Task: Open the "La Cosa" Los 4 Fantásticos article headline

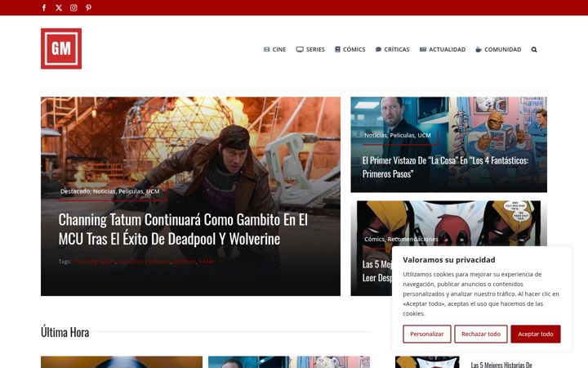Action: point(445,167)
